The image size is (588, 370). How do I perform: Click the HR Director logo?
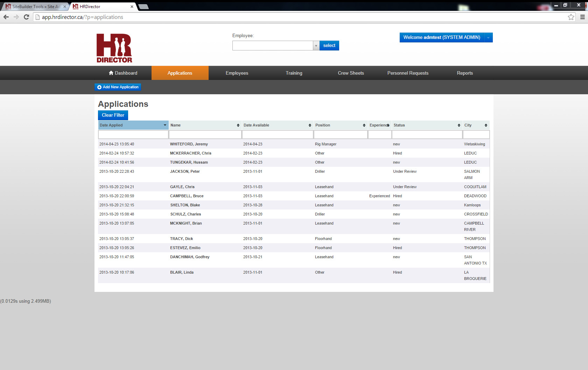[114, 48]
